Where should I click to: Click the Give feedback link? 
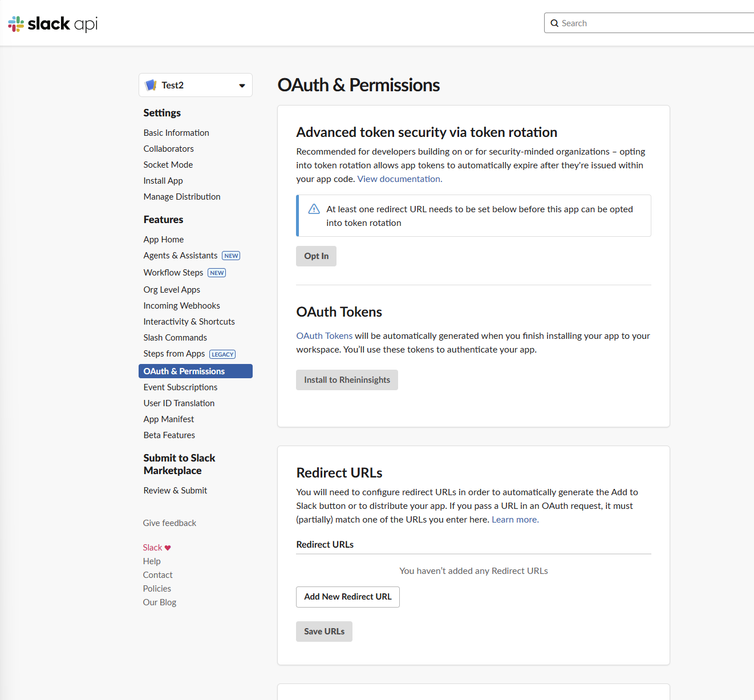[x=169, y=523]
